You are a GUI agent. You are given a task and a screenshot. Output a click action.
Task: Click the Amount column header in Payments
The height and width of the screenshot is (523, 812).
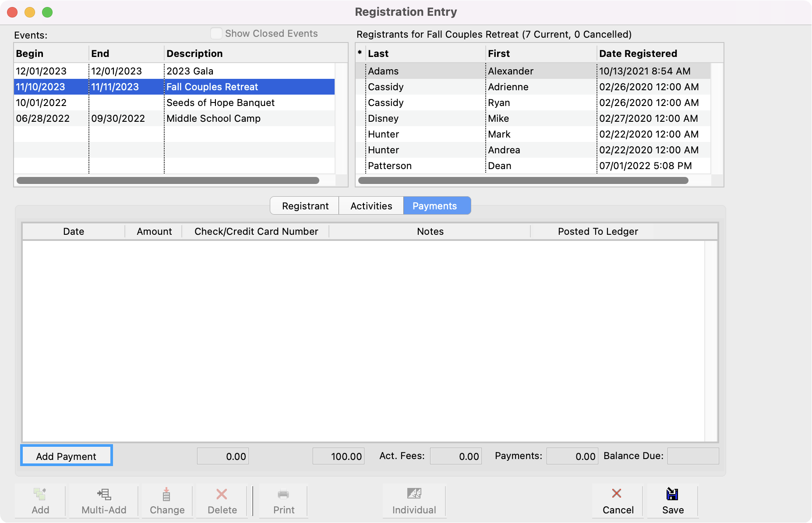pyautogui.click(x=154, y=231)
